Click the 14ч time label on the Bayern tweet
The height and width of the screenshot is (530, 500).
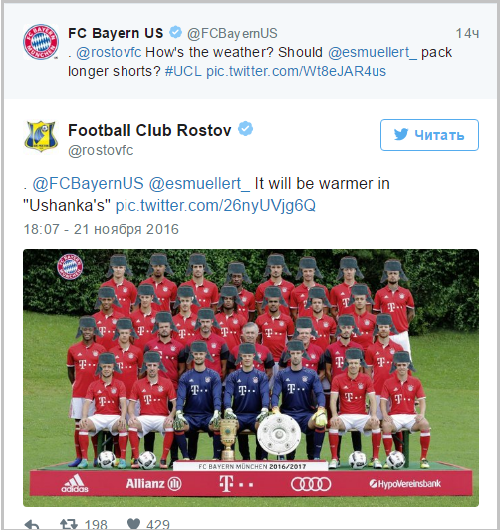click(x=467, y=33)
